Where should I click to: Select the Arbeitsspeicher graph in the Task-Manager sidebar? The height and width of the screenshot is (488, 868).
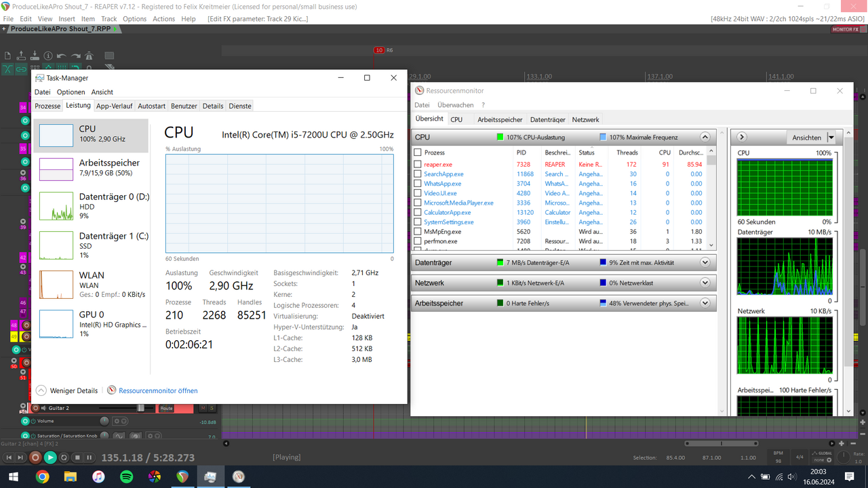(91, 169)
